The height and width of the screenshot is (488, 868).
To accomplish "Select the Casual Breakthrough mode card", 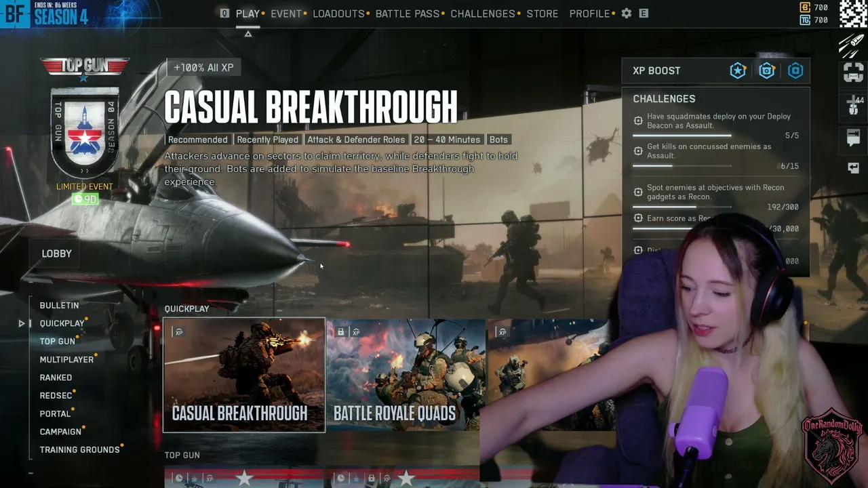I will coord(244,375).
